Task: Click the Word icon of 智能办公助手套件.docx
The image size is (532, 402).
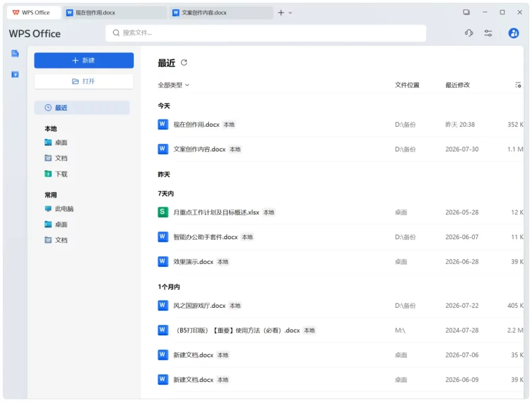Action: pos(163,237)
